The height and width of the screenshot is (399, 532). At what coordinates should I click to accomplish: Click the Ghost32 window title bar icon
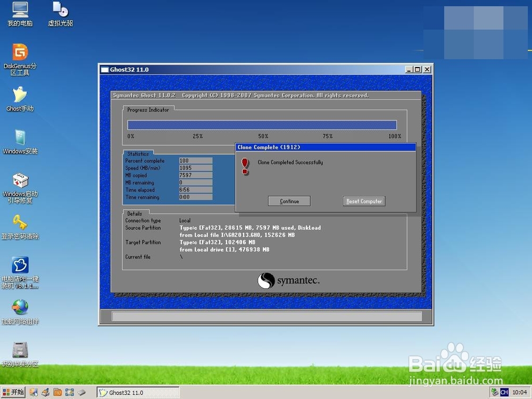pyautogui.click(x=105, y=70)
